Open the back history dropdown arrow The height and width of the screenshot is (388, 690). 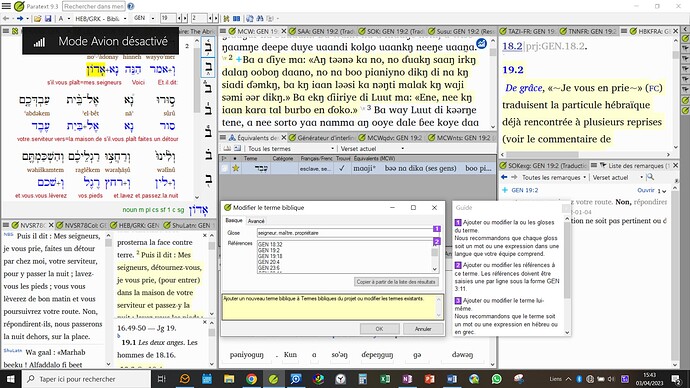12,19
